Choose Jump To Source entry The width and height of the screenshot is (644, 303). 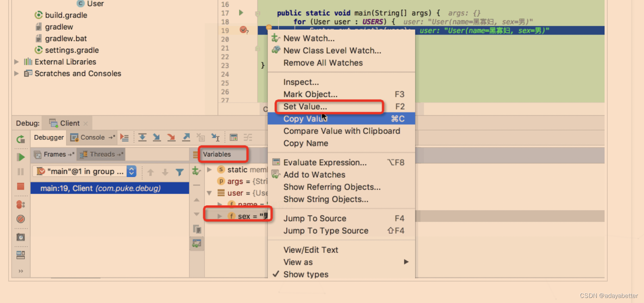tap(341, 218)
